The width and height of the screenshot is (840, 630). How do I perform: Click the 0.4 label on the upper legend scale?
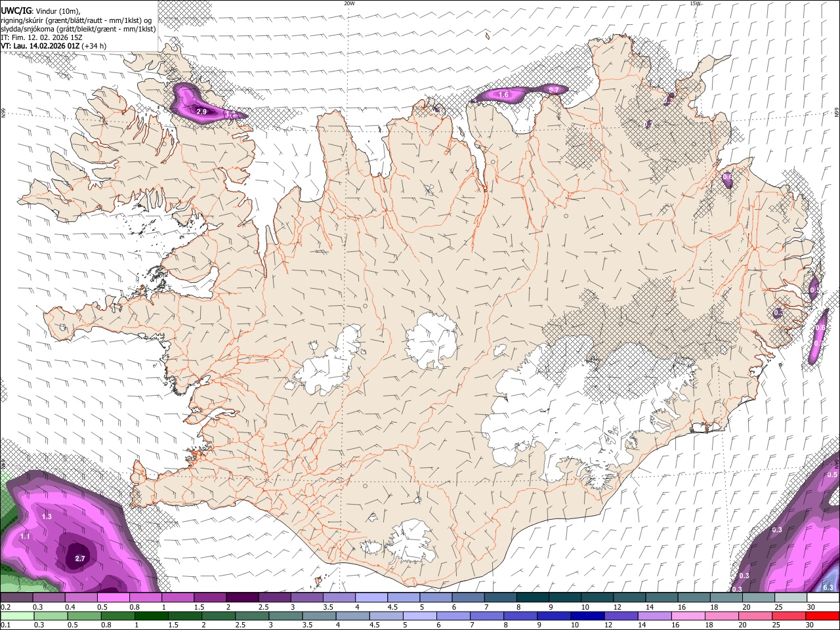pos(70,607)
